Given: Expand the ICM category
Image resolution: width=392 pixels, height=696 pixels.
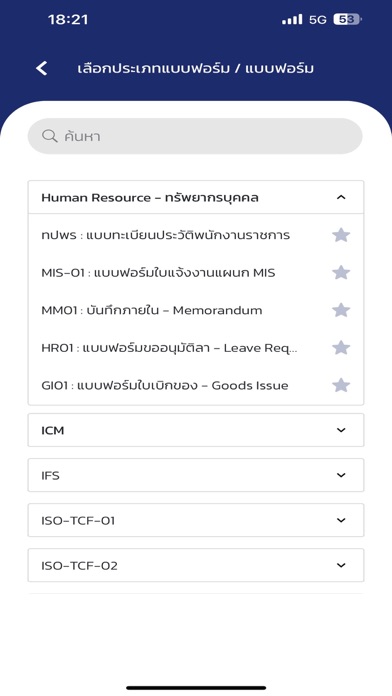Looking at the screenshot, I should [x=196, y=430].
